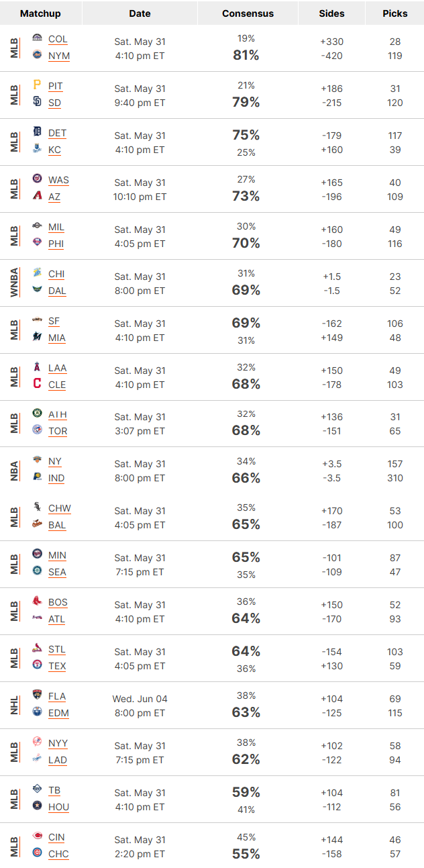The width and height of the screenshot is (424, 868).
Task: Click the Detroit Tigers logo icon
Action: (x=37, y=133)
